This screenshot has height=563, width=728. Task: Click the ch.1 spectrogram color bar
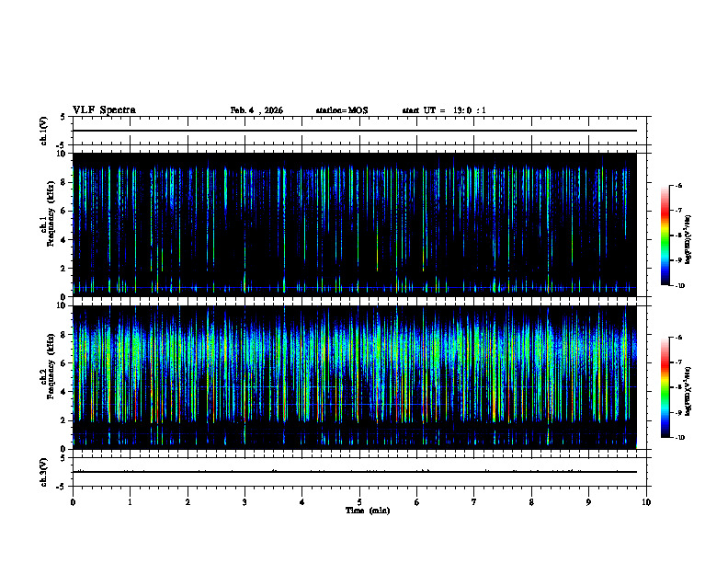click(x=665, y=236)
